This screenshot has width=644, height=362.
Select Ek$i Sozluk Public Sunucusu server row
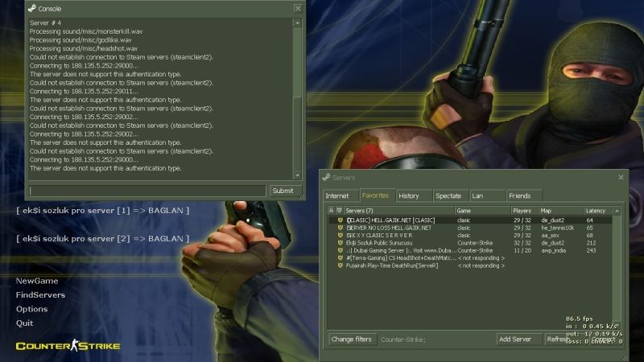pyautogui.click(x=470, y=243)
